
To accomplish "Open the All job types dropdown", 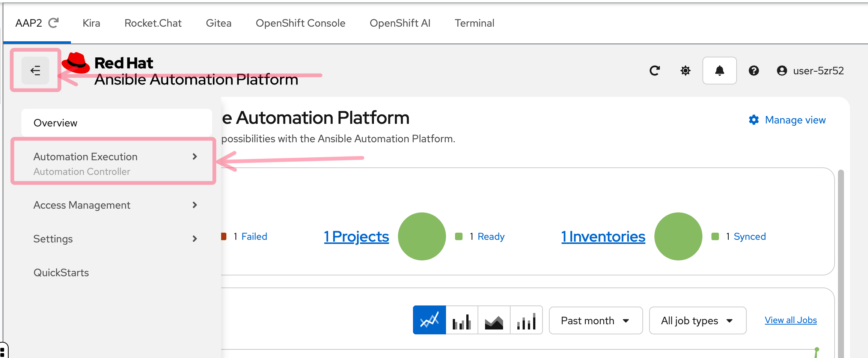I will click(698, 320).
